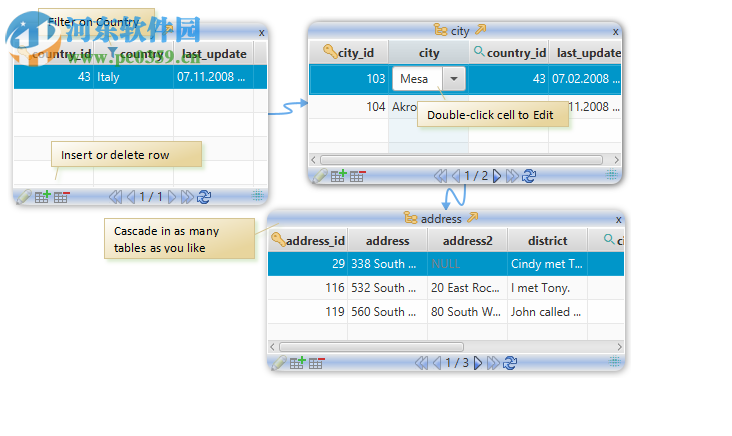
Task: Delete a row in the city table
Action: [x=358, y=176]
